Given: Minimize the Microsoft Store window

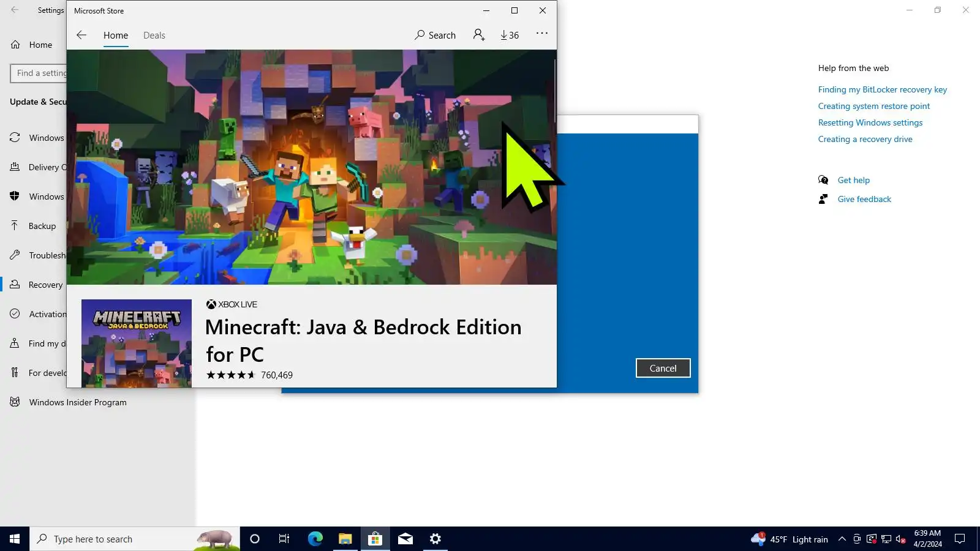Looking at the screenshot, I should click(x=486, y=10).
